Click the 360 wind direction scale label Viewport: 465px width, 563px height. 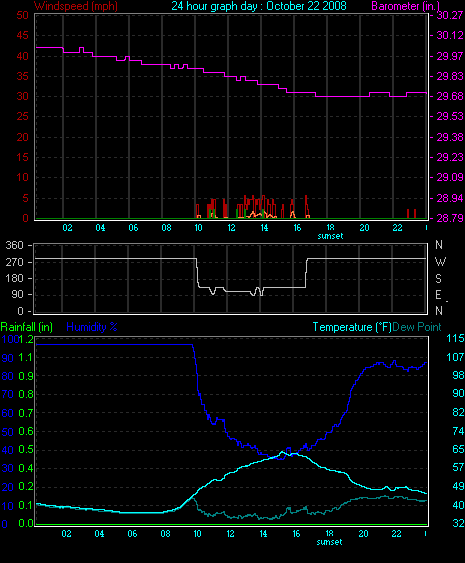pyautogui.click(x=14, y=245)
